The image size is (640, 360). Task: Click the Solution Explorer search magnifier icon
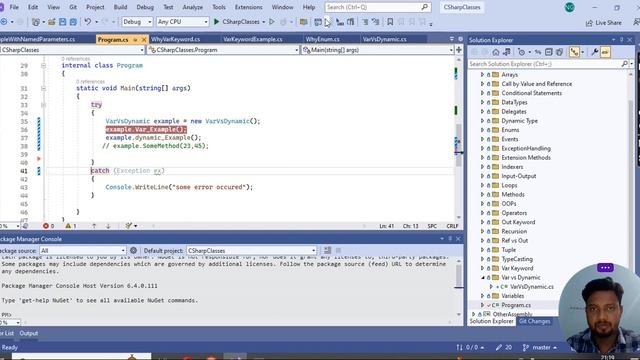tap(624, 64)
